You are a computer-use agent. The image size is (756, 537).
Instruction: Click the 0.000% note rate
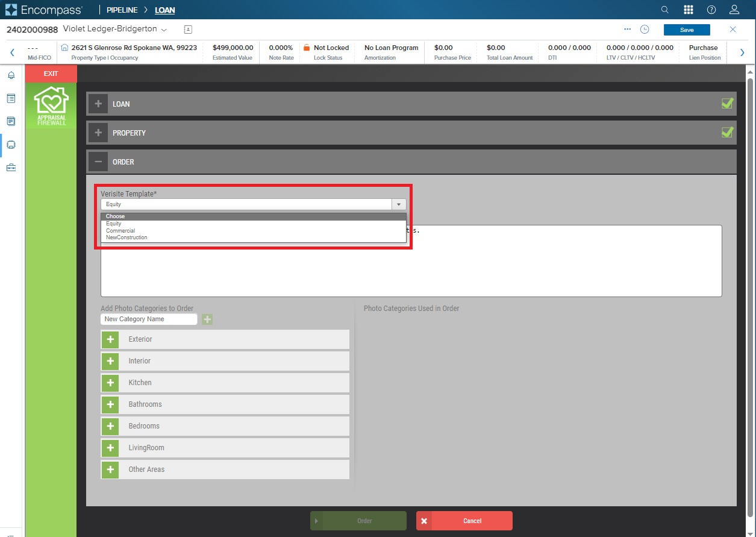[281, 48]
